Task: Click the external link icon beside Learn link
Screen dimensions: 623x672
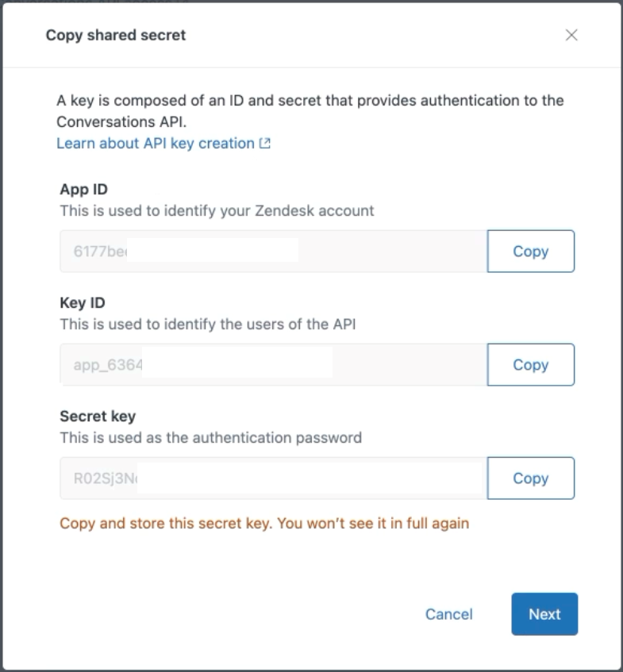Action: (x=265, y=144)
